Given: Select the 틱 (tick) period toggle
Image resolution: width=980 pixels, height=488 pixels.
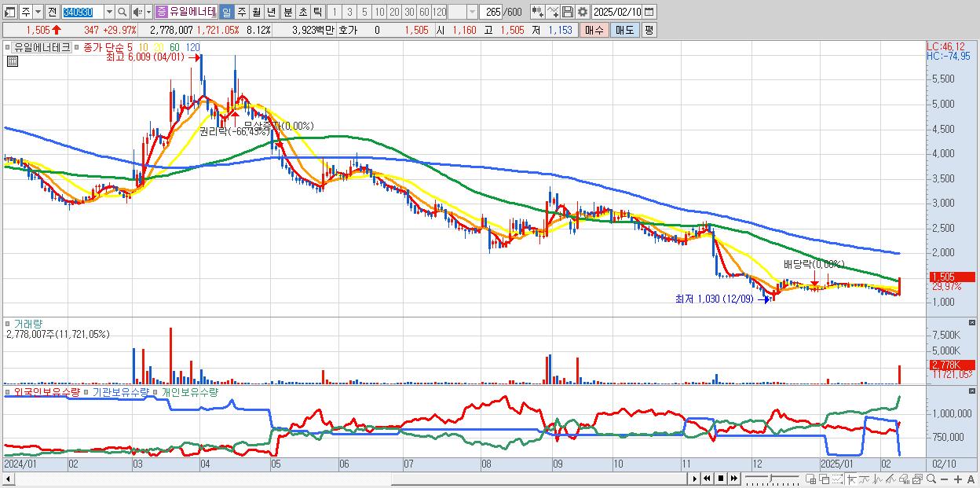Looking at the screenshot, I should [x=317, y=12].
